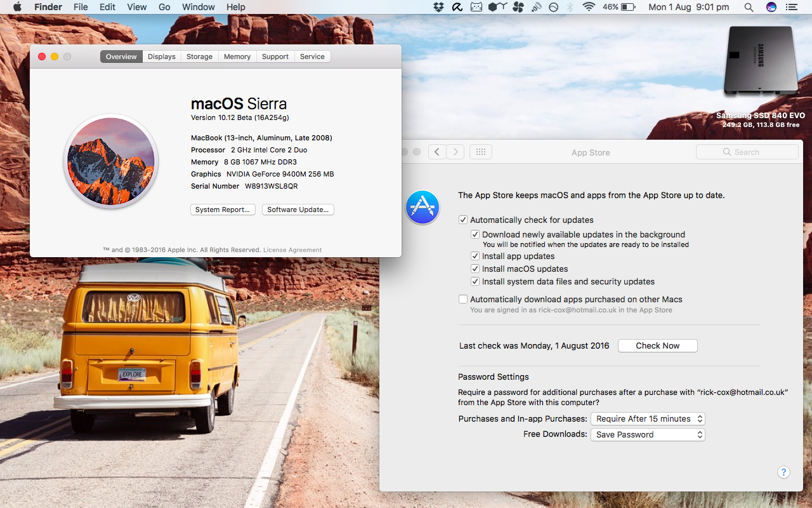Click Check Now for updates

pos(658,345)
